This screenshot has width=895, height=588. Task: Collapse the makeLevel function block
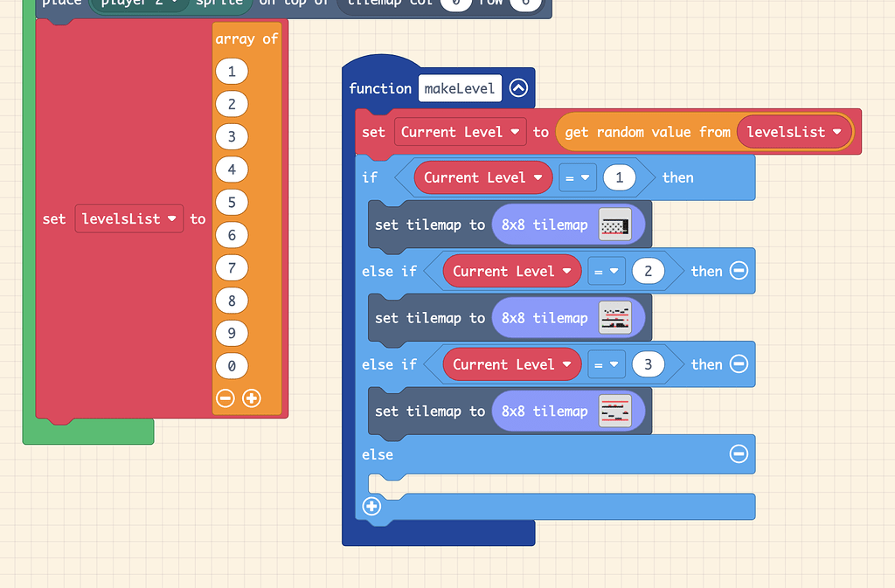[x=518, y=87]
